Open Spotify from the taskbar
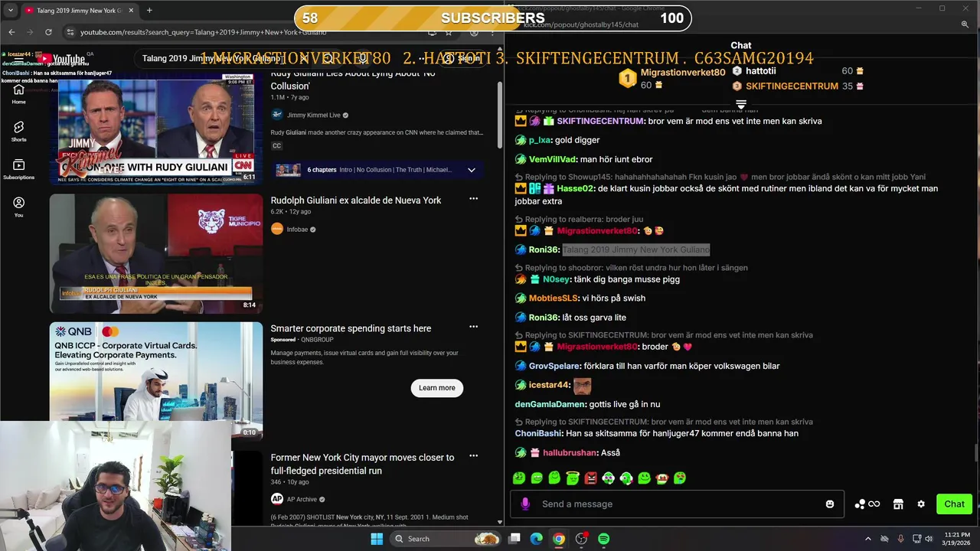The height and width of the screenshot is (551, 980). [603, 539]
